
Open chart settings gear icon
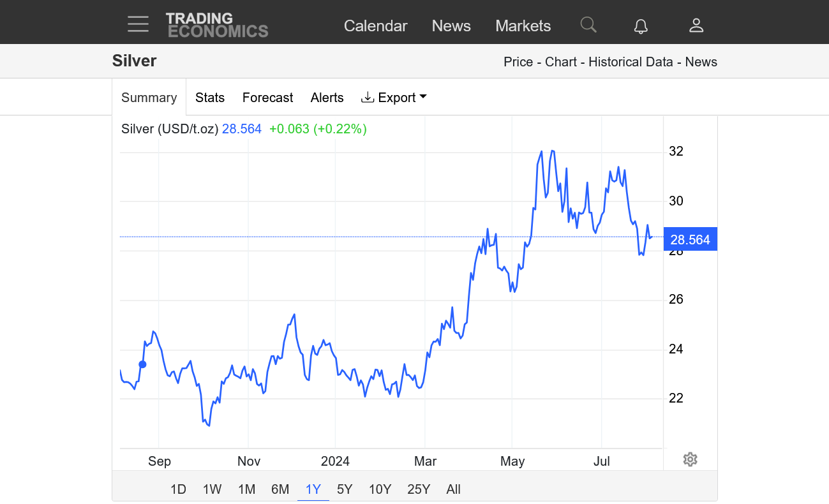tap(690, 459)
